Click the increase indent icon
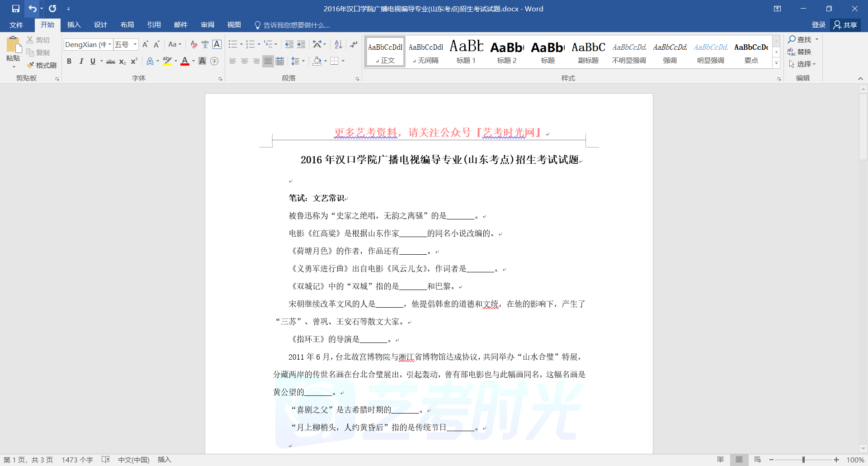Screen dimensions: 868x466 coord(301,44)
